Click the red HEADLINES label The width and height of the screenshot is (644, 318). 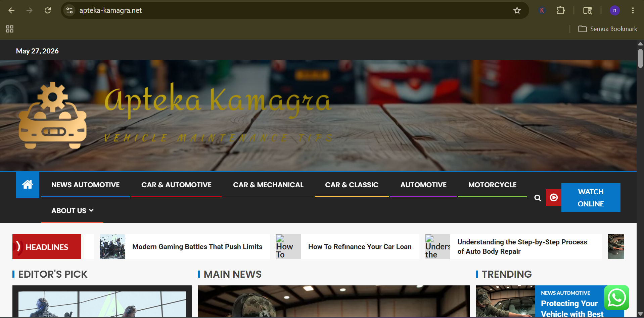47,247
